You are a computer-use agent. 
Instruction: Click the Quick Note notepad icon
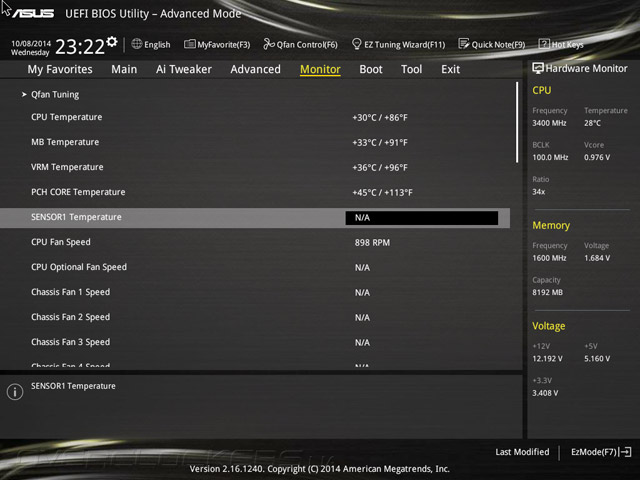click(x=464, y=44)
